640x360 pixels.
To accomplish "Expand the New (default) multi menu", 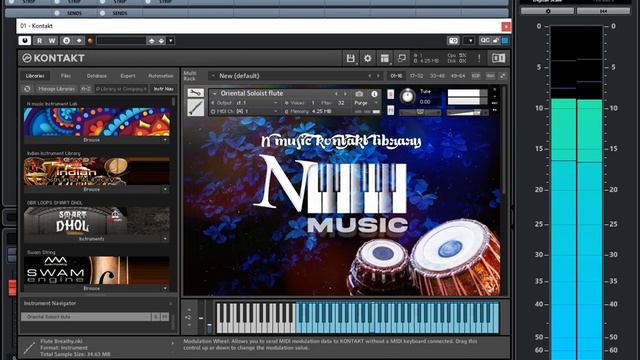I will (213, 76).
